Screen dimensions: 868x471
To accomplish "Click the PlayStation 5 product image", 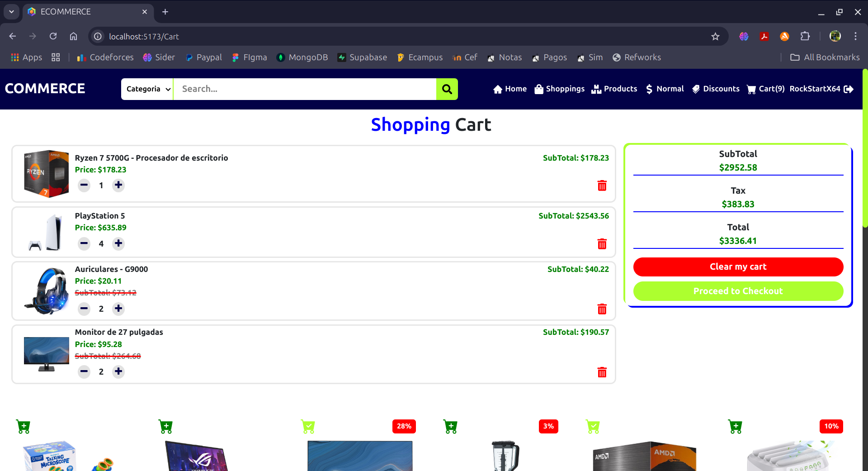I will coord(47,232).
